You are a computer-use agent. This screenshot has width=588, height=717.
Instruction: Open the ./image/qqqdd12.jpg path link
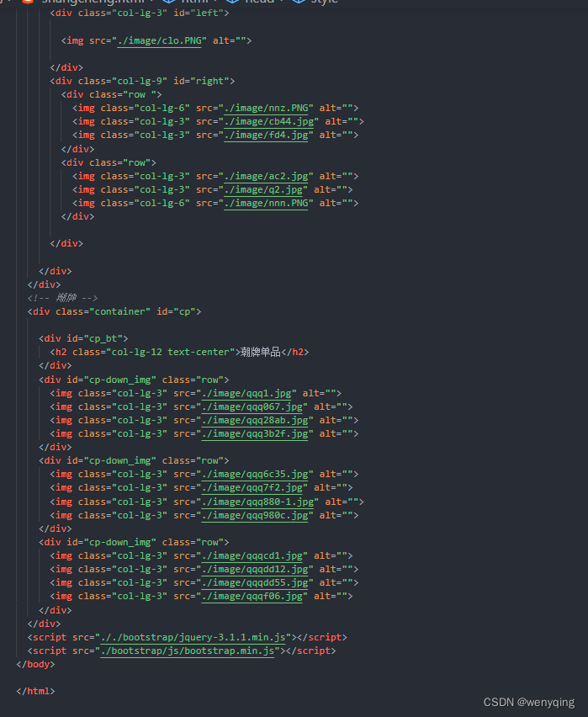coord(255,569)
